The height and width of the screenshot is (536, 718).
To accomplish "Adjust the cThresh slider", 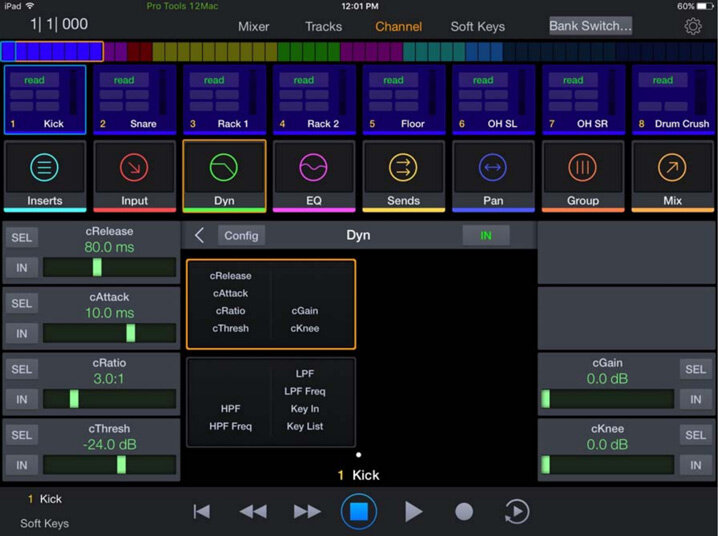I will point(109,465).
